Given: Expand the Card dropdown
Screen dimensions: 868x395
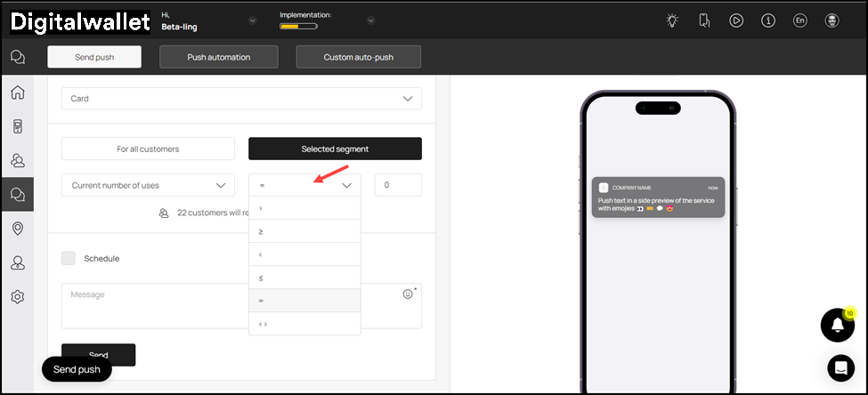Looking at the screenshot, I should click(241, 99).
